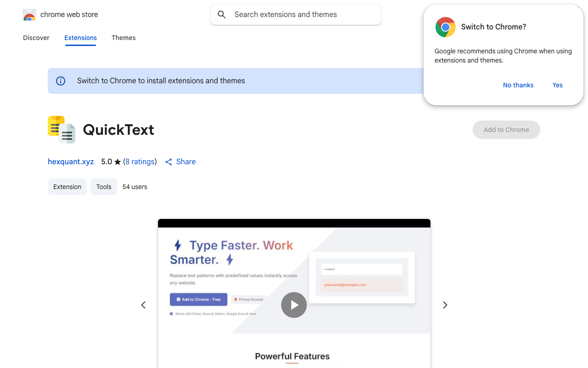This screenshot has height=368, width=588.
Task: Click the Add to Chrome - Free button in the preview
Action: (x=198, y=299)
